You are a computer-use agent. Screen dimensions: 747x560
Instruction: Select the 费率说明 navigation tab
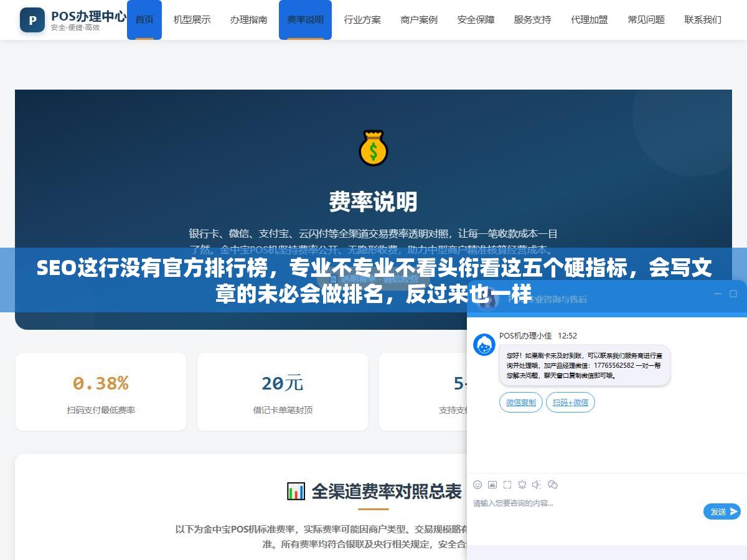(x=305, y=20)
